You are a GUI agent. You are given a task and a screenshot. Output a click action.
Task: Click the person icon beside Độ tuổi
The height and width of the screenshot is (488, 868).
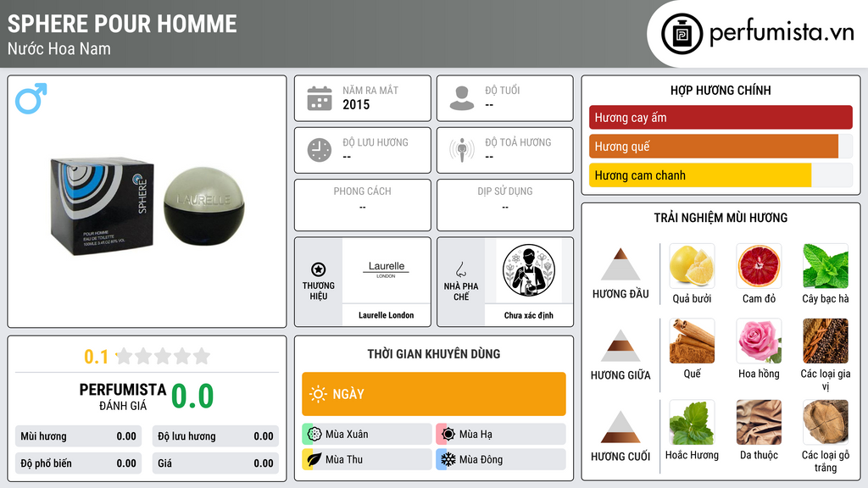[x=462, y=98]
